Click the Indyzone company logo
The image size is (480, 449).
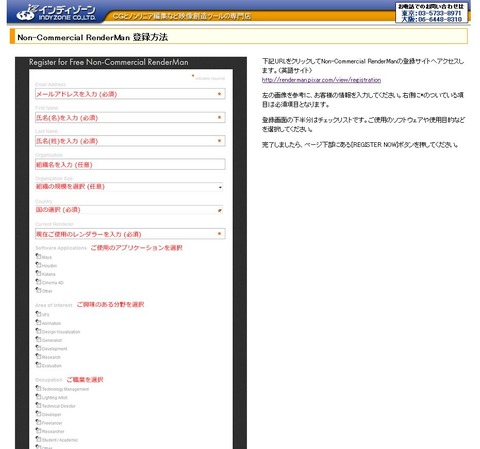point(56,12)
